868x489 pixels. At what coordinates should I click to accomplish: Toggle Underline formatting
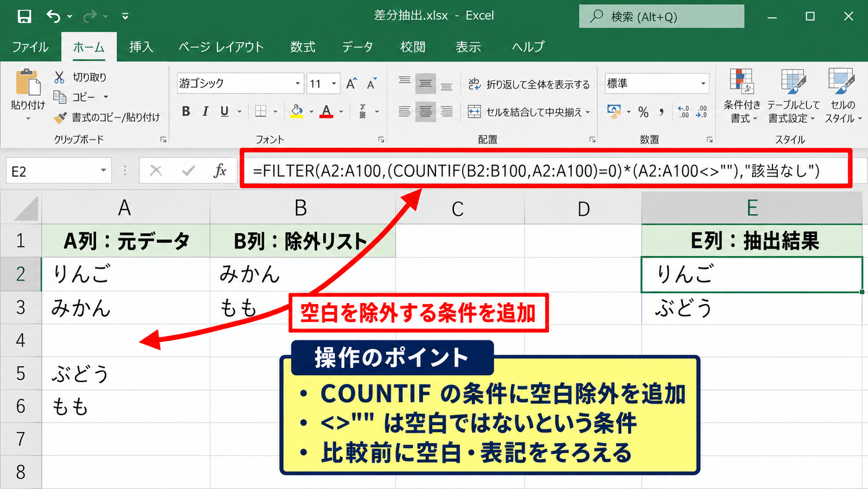pyautogui.click(x=224, y=111)
